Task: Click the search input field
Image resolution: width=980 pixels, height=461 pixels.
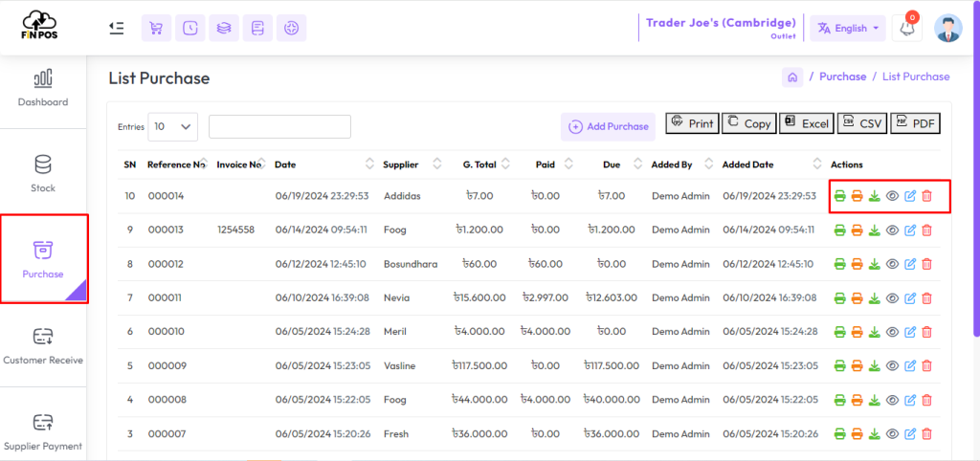Action: click(x=279, y=126)
